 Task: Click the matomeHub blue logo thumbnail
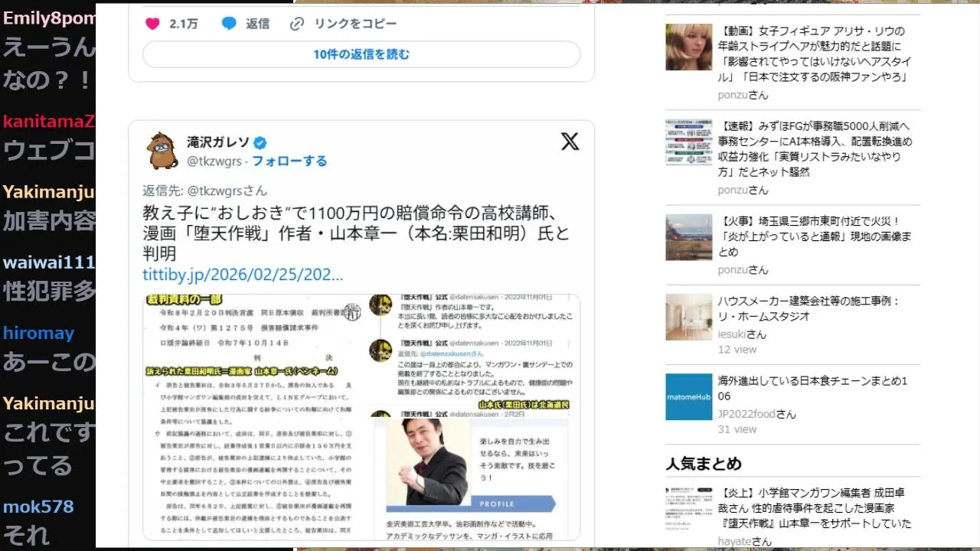click(688, 396)
